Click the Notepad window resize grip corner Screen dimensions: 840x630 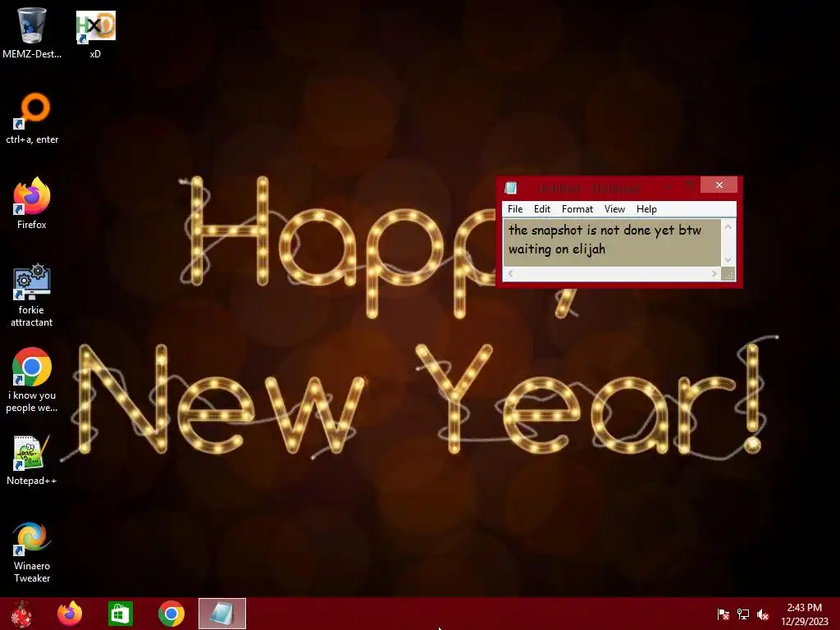click(728, 274)
